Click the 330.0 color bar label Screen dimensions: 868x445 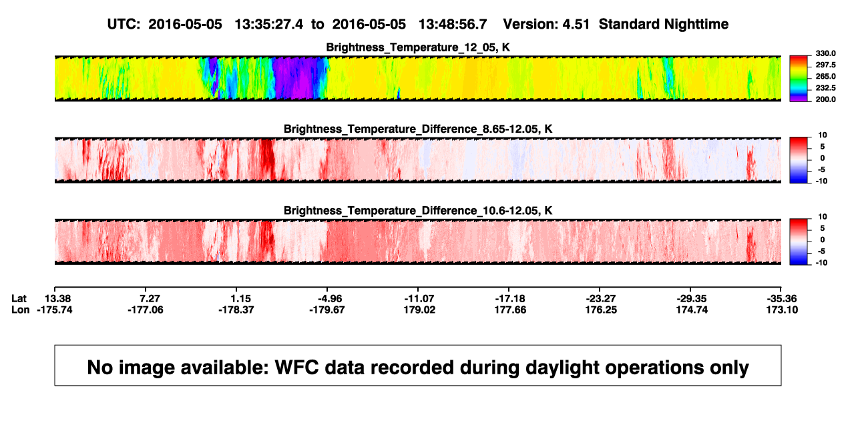tap(825, 54)
